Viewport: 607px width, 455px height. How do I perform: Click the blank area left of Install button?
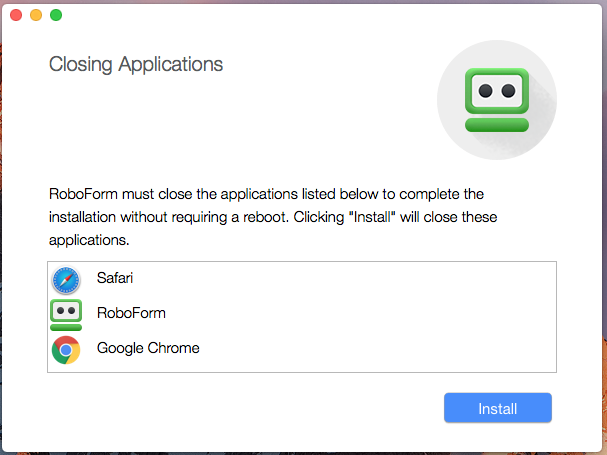250,408
